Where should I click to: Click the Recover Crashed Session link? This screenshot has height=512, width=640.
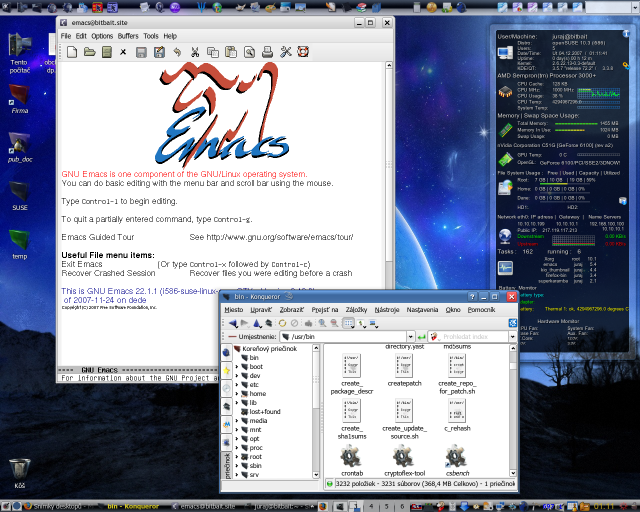[x=108, y=273]
